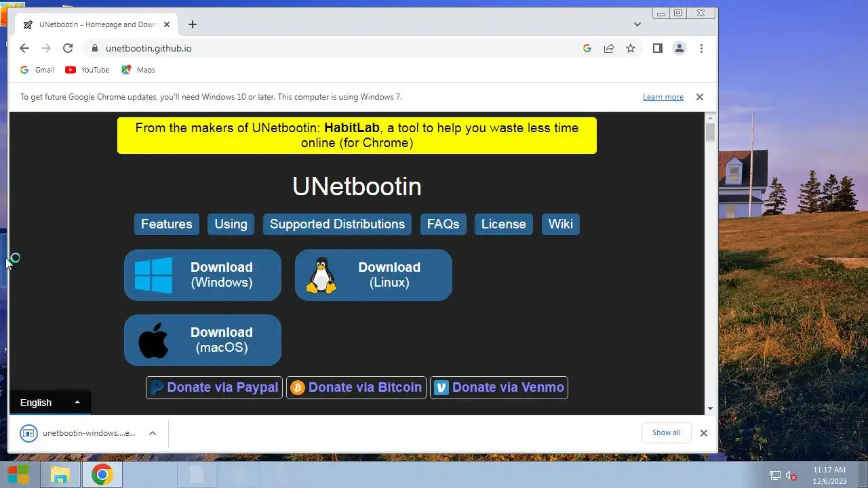
Task: Bookmark this page with star
Action: 631,48
